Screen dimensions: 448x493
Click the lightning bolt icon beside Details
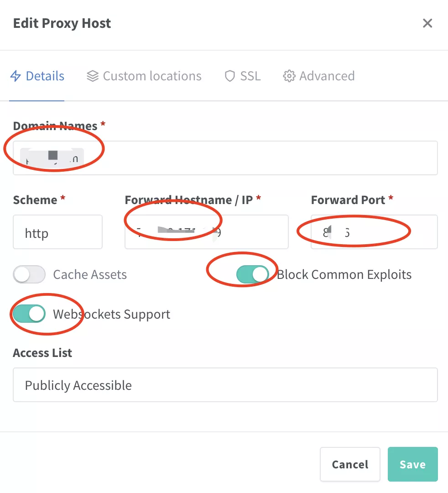[16, 76]
